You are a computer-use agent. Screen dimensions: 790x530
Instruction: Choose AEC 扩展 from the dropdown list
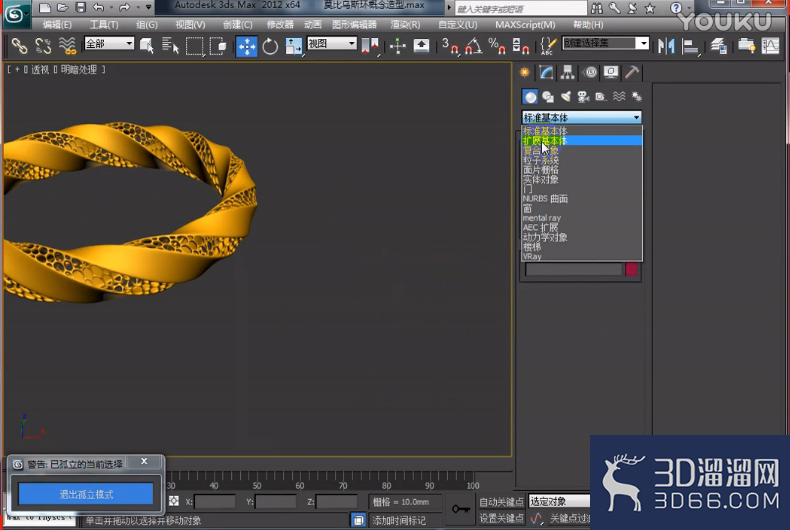point(582,227)
